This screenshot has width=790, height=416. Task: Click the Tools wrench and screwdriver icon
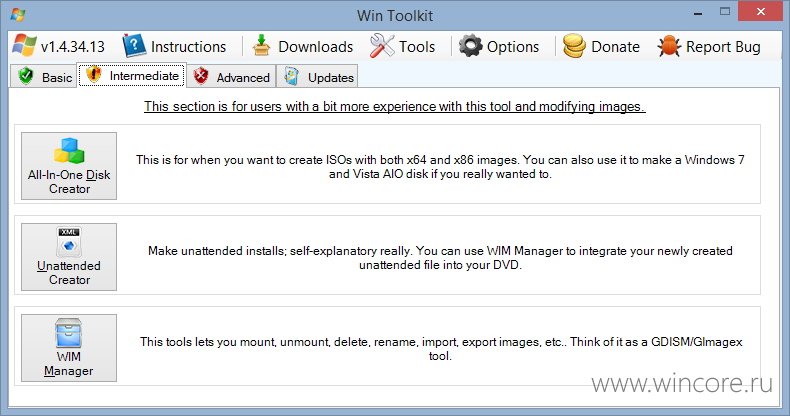[382, 46]
